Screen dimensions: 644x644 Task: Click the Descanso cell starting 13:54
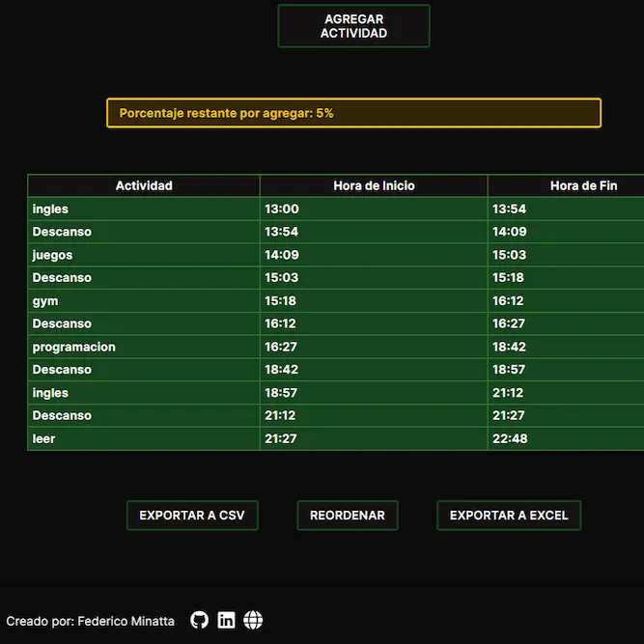click(144, 232)
